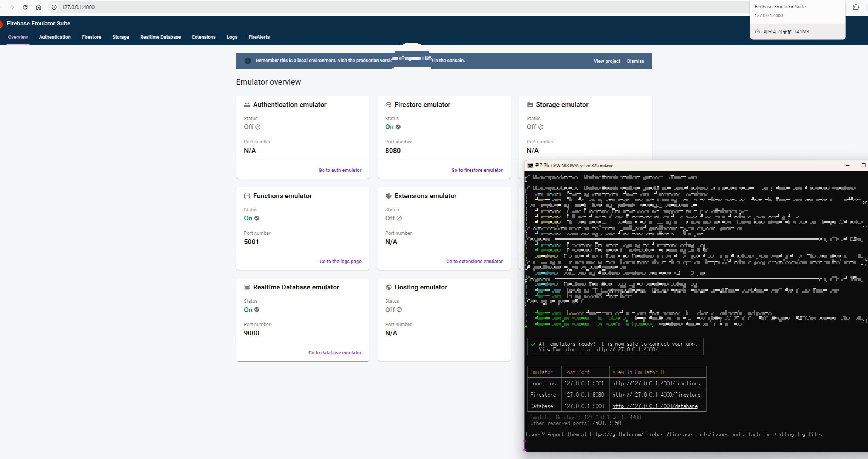Click the Firestore emulator icon
868x459 pixels.
(x=388, y=104)
